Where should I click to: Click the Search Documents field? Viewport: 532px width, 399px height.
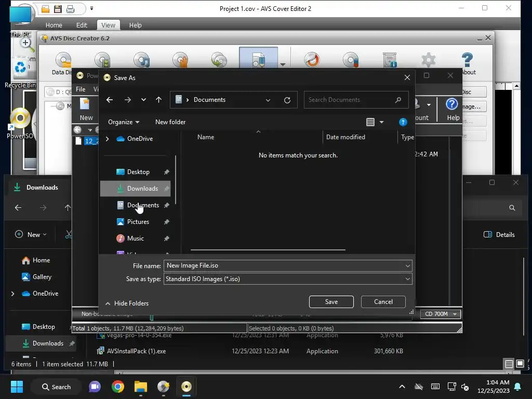[356, 100]
